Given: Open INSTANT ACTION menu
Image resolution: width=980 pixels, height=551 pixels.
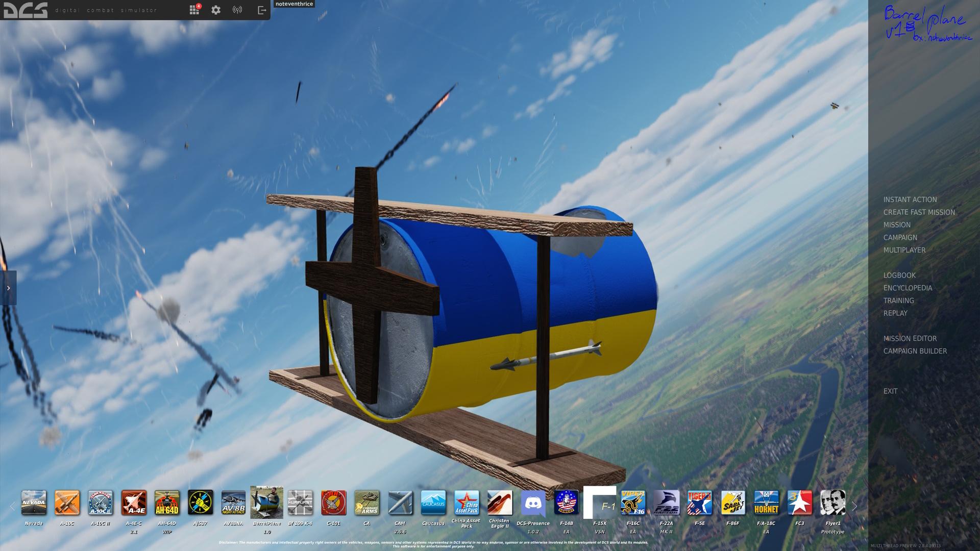Looking at the screenshot, I should tap(910, 199).
